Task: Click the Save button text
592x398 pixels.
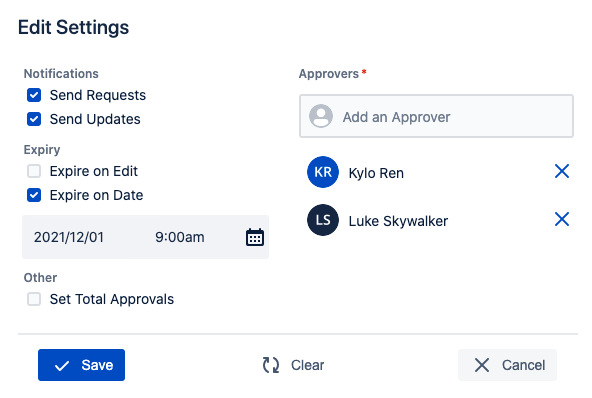Action: pyautogui.click(x=97, y=365)
